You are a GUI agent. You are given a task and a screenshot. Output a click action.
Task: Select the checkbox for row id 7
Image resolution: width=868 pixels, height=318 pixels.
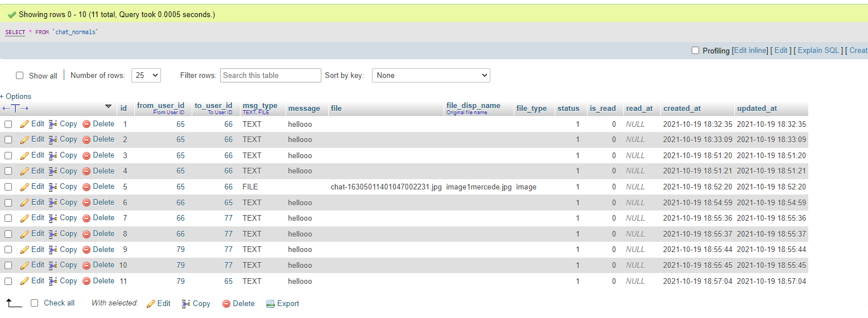(x=9, y=218)
